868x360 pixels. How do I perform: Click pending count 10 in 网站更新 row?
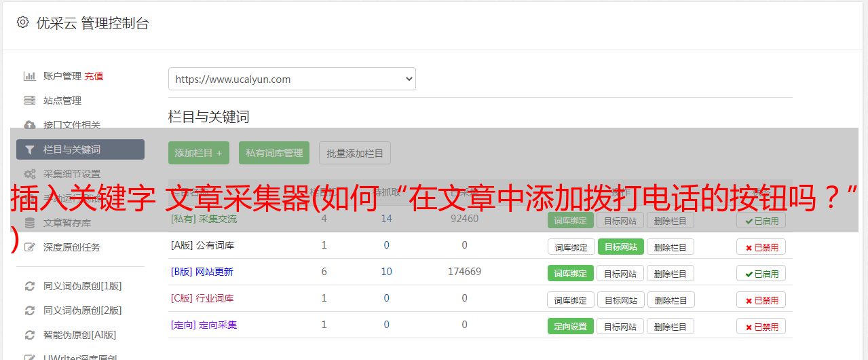point(386,272)
